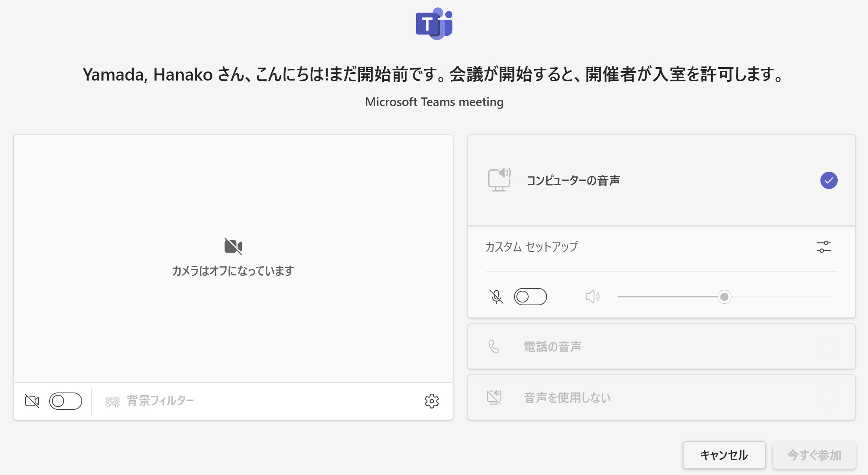Screen dimensions: 868x475
Task: Click the speaker volume icon
Action: pos(592,297)
